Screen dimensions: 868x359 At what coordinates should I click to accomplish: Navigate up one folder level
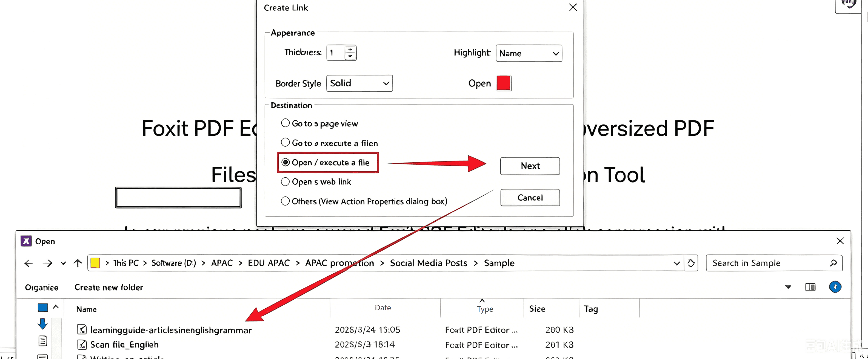[x=78, y=263]
